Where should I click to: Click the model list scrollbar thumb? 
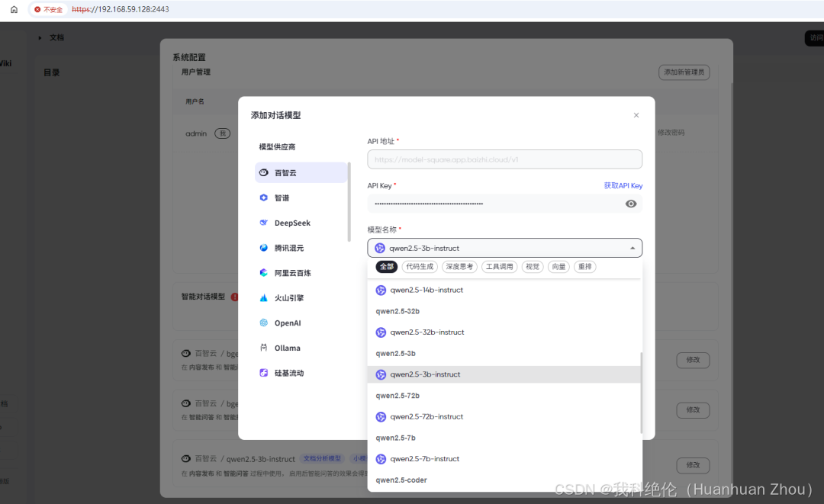[641, 393]
